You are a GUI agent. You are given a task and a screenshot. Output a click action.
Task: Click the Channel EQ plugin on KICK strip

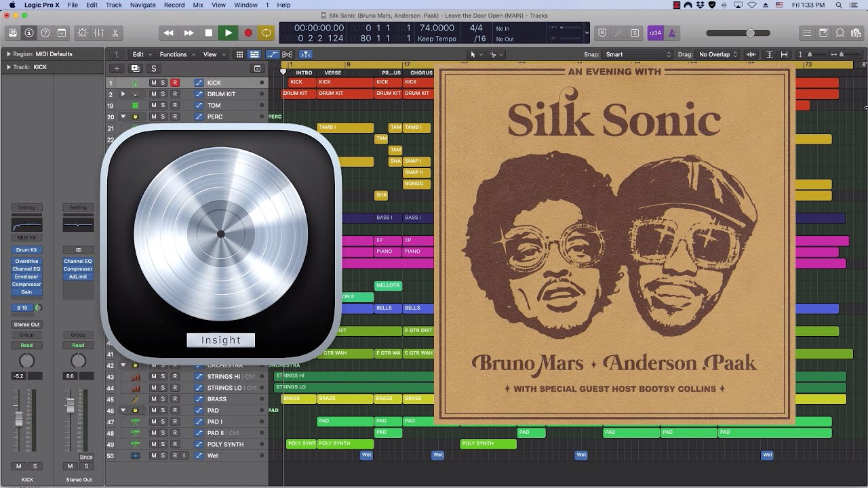(26, 269)
